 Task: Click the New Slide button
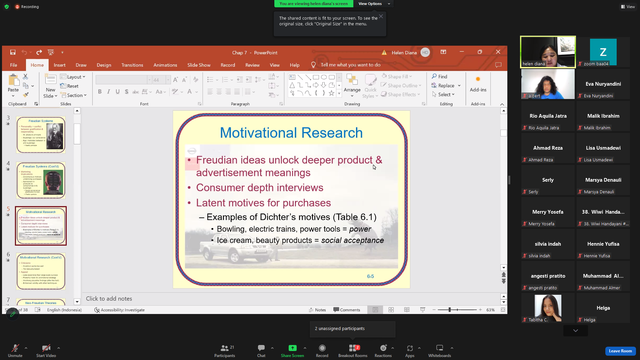50,87
